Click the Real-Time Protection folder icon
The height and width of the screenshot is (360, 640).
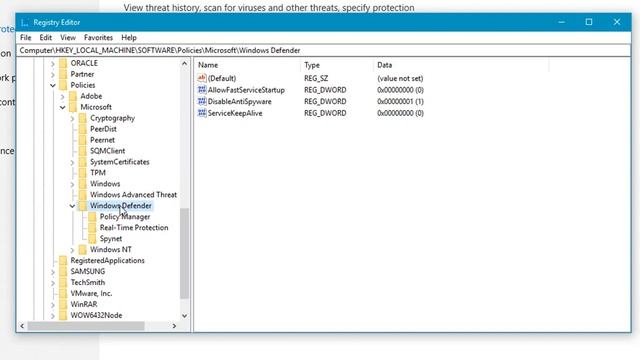(92, 228)
